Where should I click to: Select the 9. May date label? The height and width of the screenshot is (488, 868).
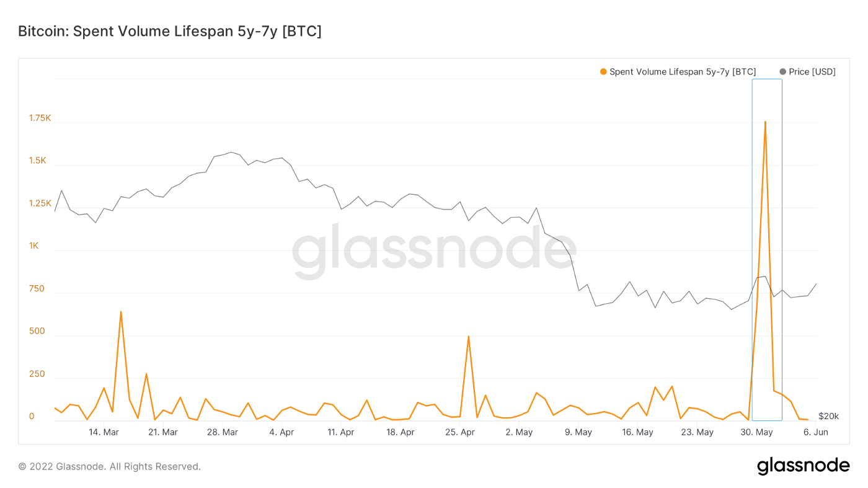point(578,432)
